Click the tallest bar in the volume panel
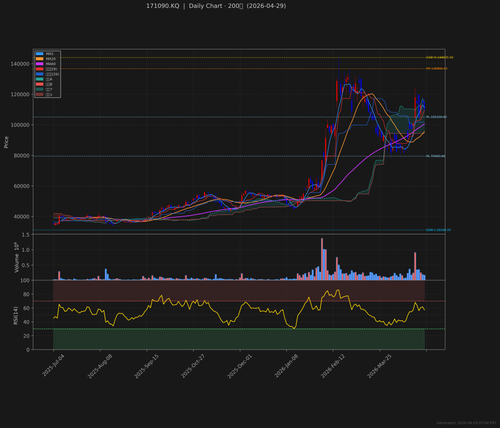The image size is (500, 428). point(322,259)
